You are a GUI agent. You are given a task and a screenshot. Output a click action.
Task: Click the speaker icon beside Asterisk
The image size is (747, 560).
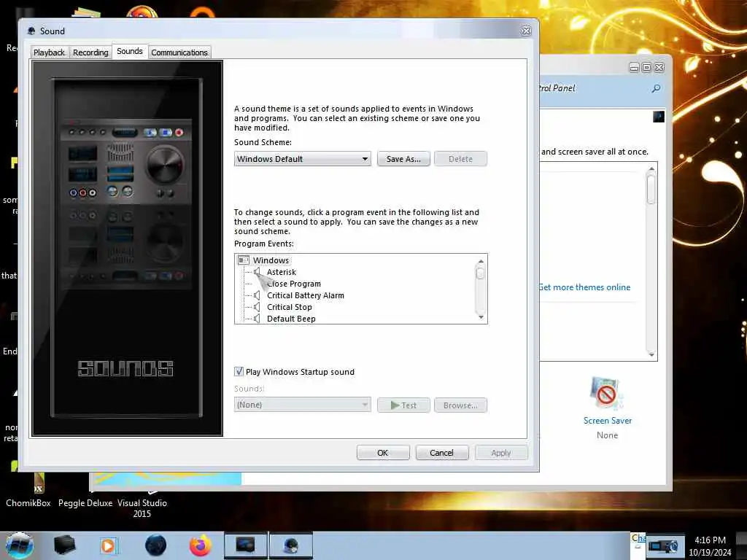coord(258,272)
